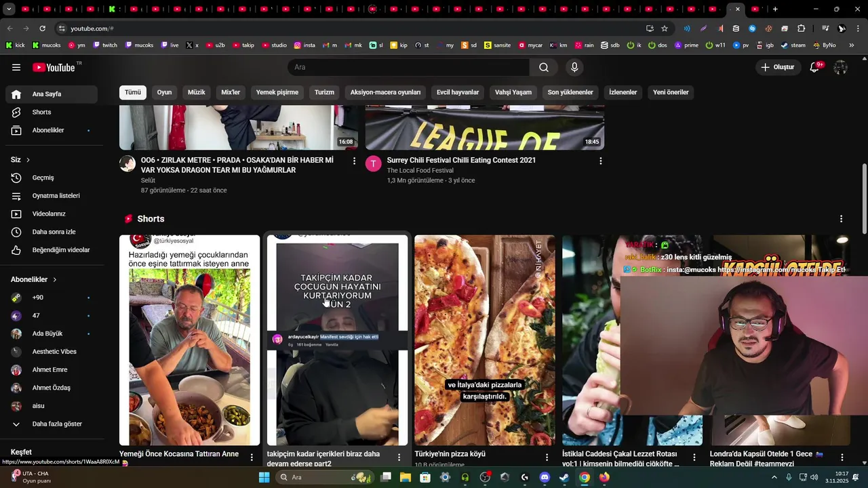Select the Tümü filter chip
868x488 pixels.
pyautogui.click(x=133, y=92)
